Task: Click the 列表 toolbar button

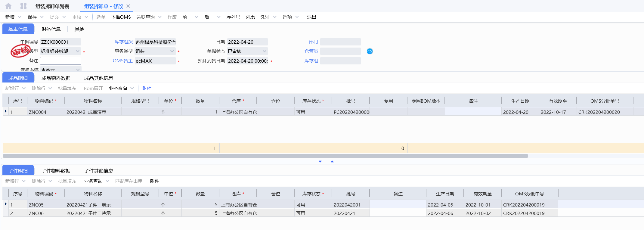Action: click(x=250, y=17)
